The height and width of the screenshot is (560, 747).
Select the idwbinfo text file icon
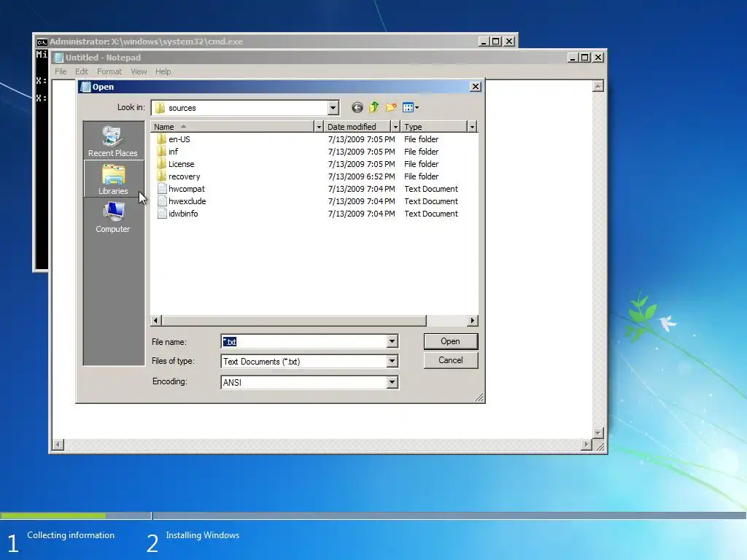162,214
